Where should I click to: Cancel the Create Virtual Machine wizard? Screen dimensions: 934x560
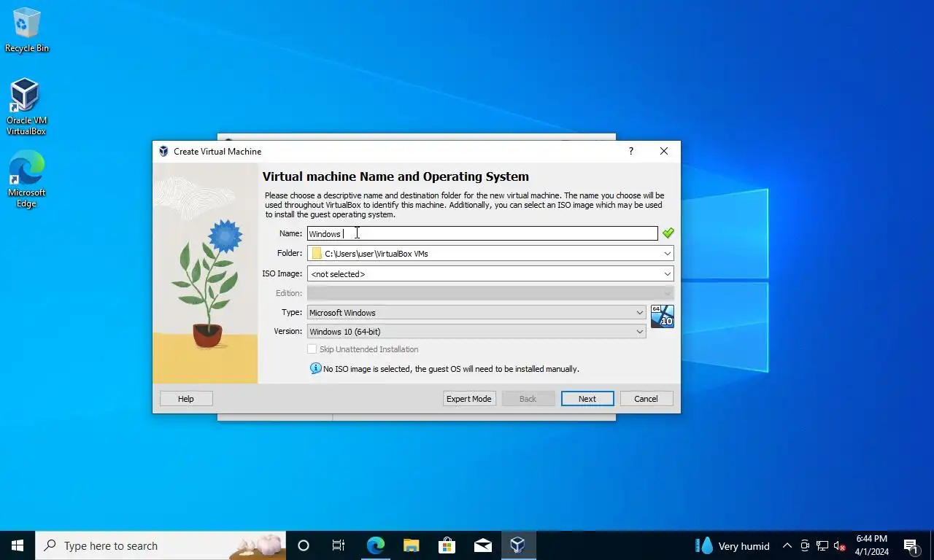coord(647,399)
